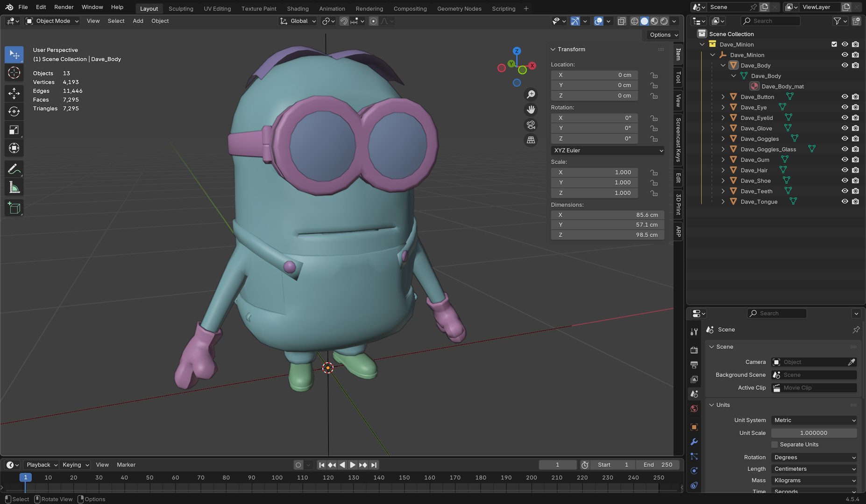
Task: Play the animation forward
Action: coord(353,465)
